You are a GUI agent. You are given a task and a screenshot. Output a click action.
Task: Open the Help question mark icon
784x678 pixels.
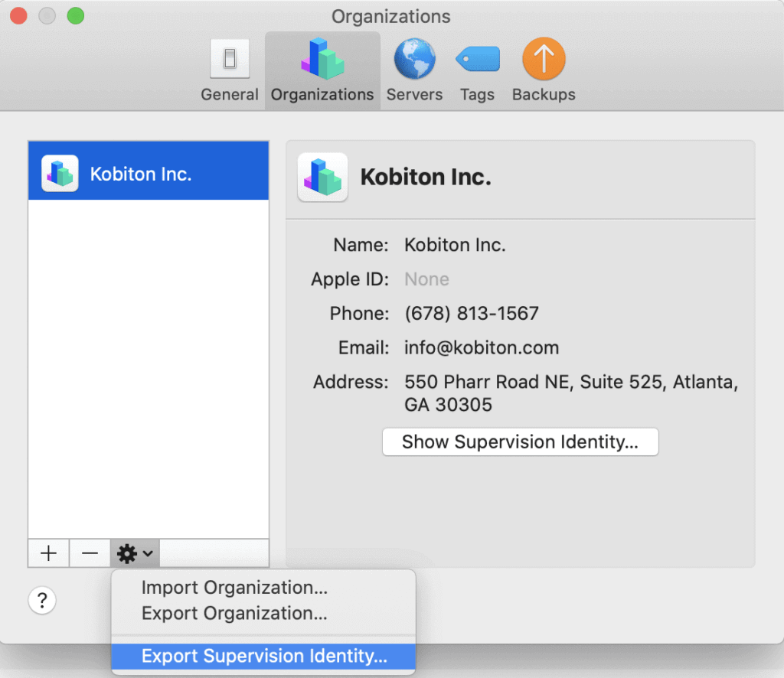pyautogui.click(x=42, y=600)
